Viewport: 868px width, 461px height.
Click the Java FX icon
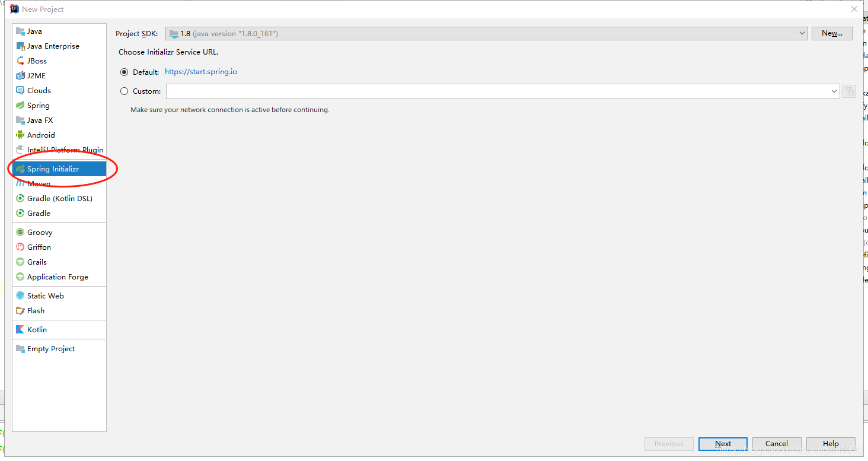[20, 120]
